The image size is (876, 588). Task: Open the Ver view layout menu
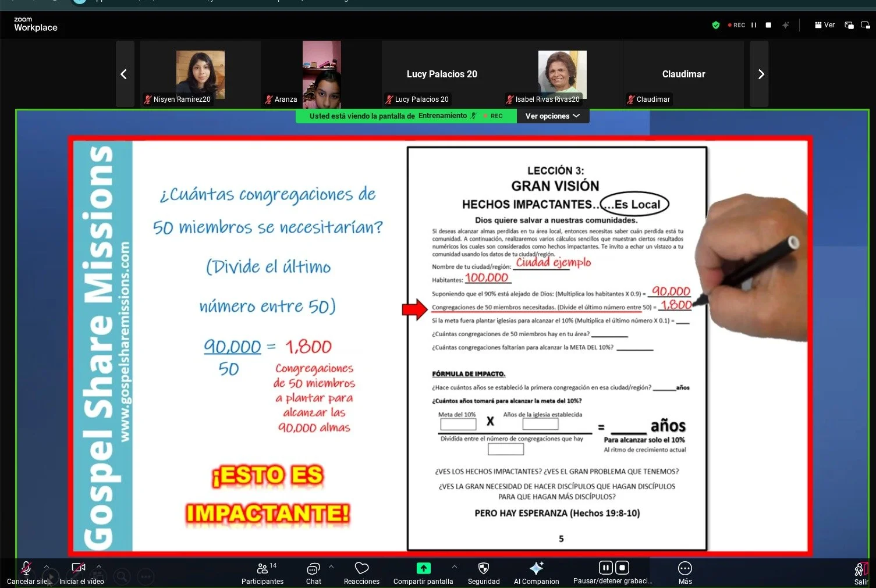[825, 25]
